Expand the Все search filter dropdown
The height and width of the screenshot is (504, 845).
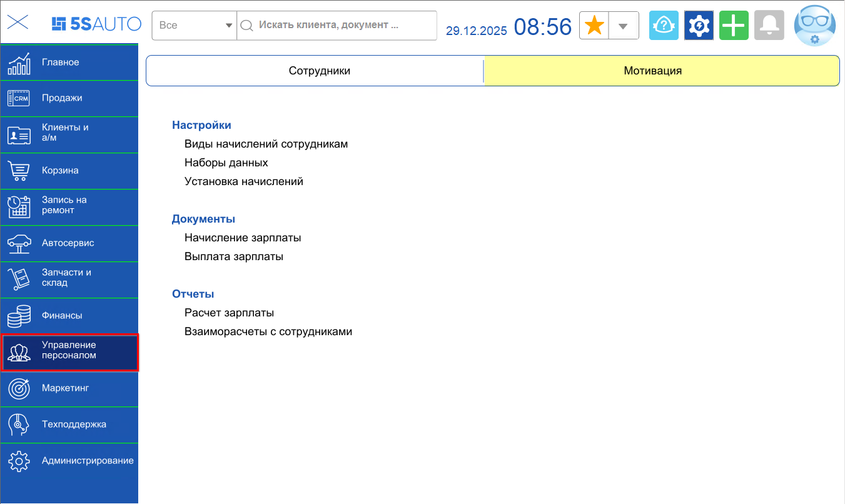[194, 26]
